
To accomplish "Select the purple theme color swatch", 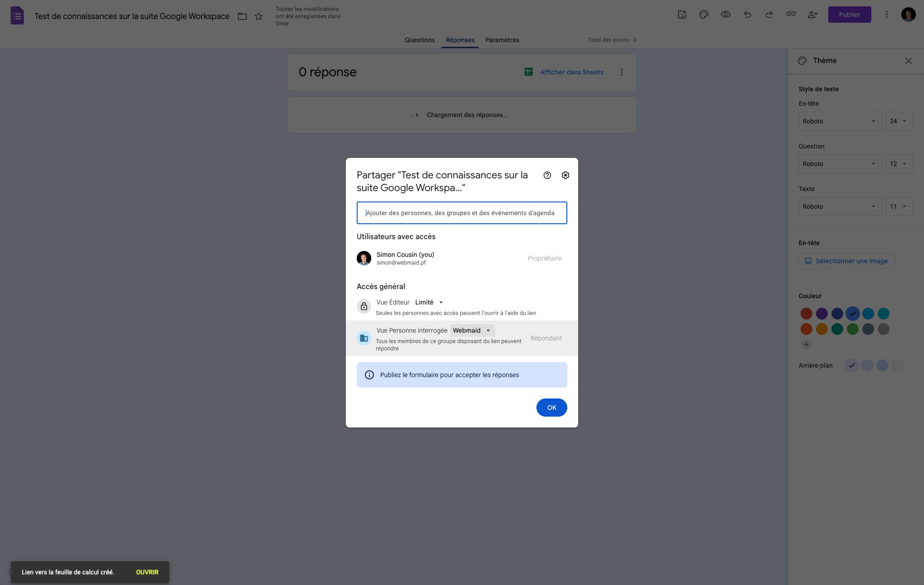I will (x=822, y=314).
